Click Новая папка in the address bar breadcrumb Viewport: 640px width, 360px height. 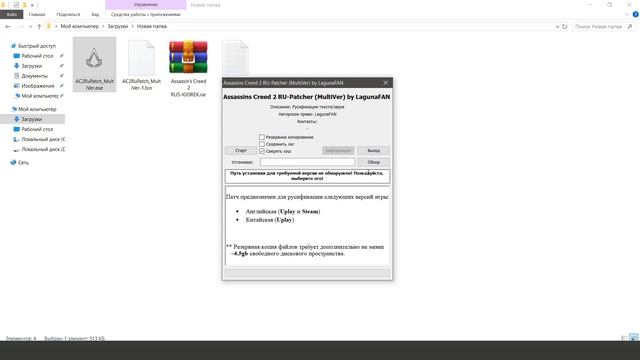click(151, 27)
